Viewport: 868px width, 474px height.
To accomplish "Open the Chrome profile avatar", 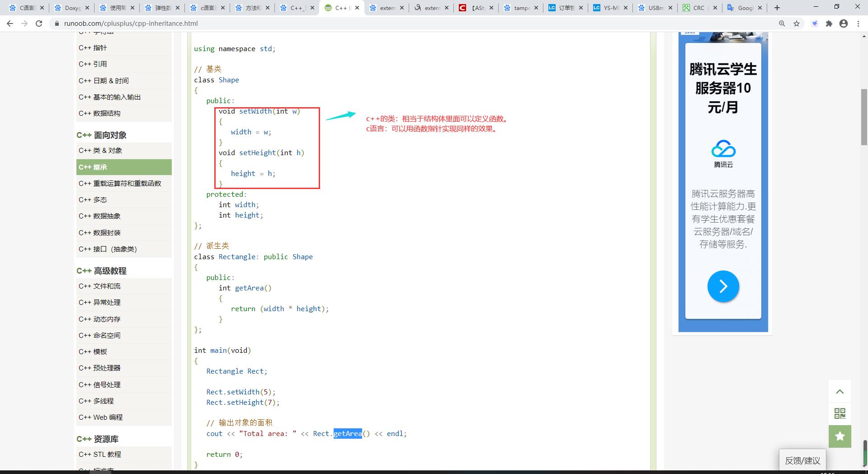I will 844,24.
